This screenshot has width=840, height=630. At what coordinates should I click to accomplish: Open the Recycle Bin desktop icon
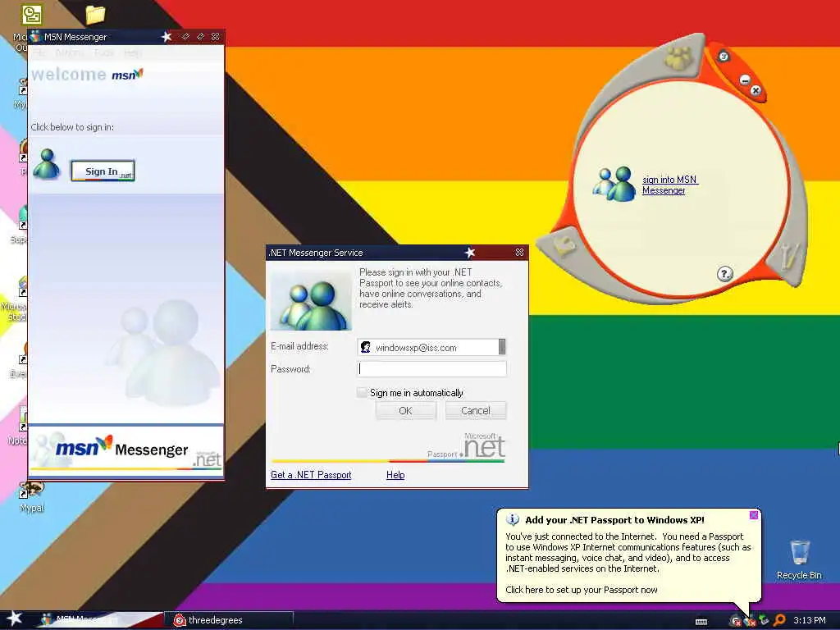pyautogui.click(x=799, y=559)
